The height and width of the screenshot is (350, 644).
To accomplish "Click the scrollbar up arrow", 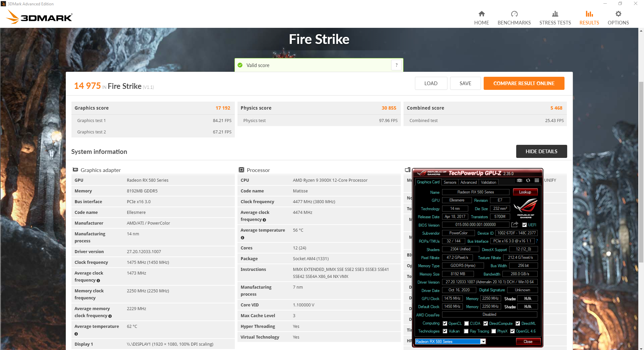I will pos(641,31).
